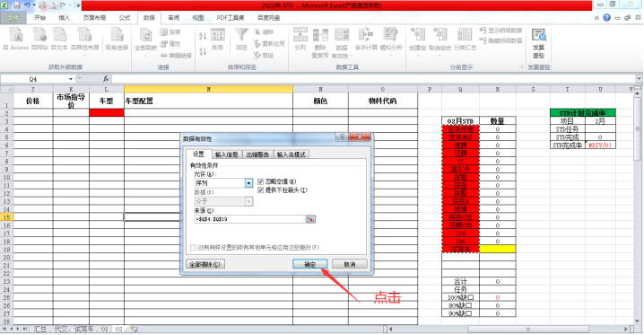644x335 pixels.
Task: Click the 全部清除 button
Action: [x=205, y=264]
